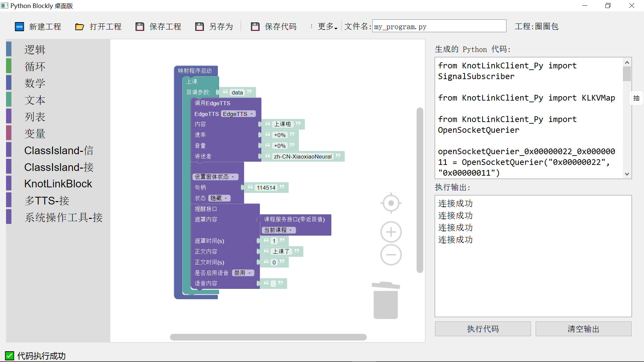Click the 文件名 input field
644x362 pixels.
coord(439,26)
